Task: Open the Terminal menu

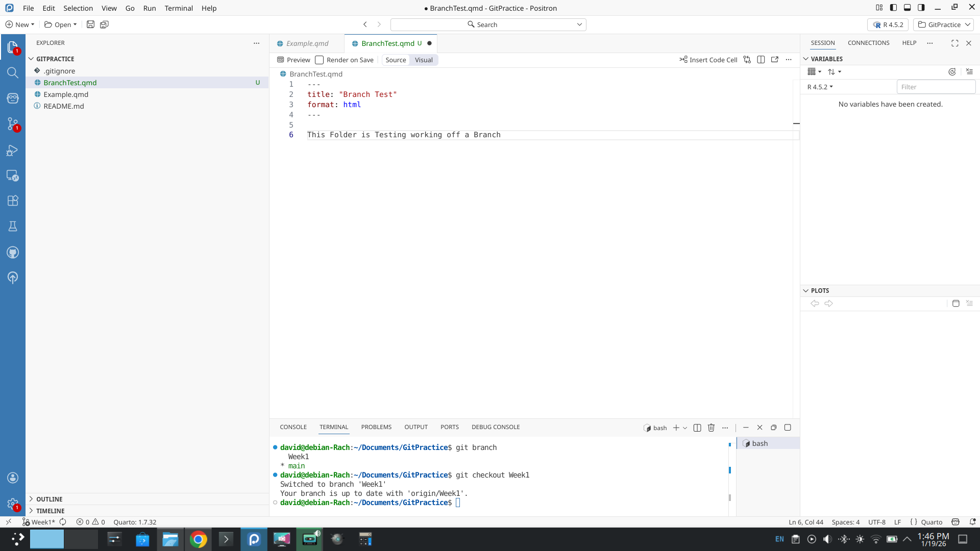Action: (179, 8)
